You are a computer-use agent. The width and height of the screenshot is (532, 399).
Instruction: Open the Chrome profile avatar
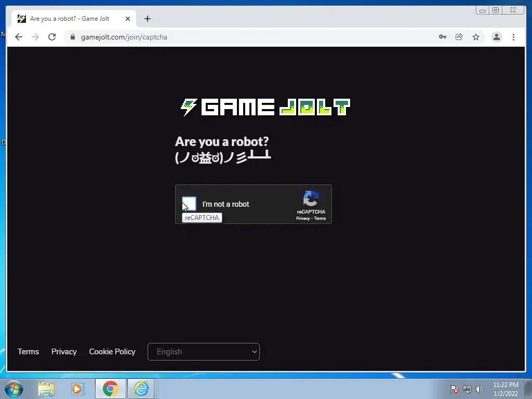pos(496,37)
